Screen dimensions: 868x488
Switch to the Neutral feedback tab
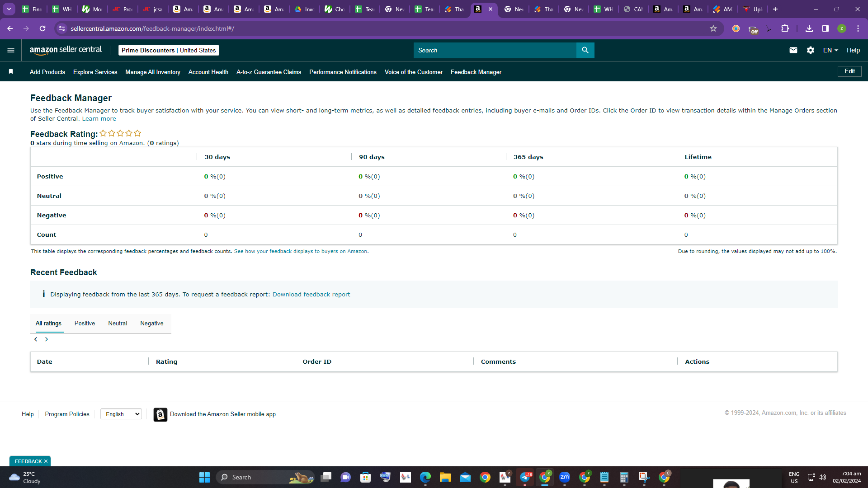pos(118,323)
